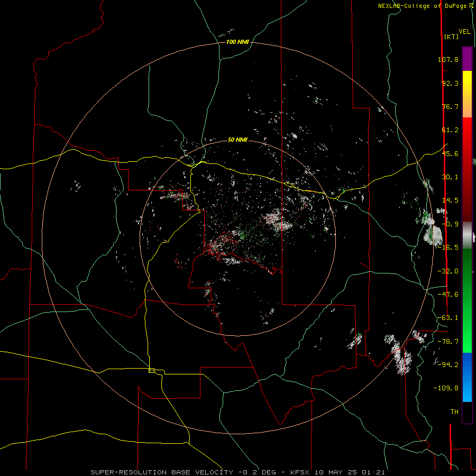The width and height of the screenshot is (476, 476).
Task: Click the -94.2 velocity scale value
Action: click(x=448, y=365)
